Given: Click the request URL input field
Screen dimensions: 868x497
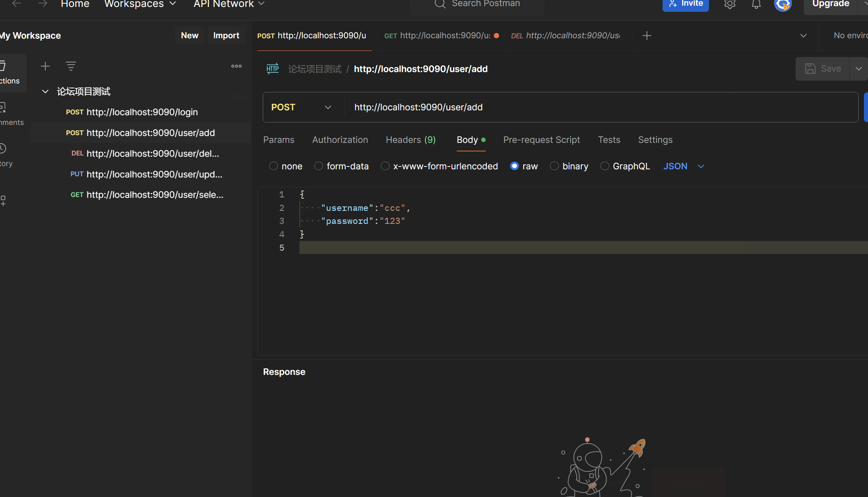Looking at the screenshot, I should coord(602,107).
